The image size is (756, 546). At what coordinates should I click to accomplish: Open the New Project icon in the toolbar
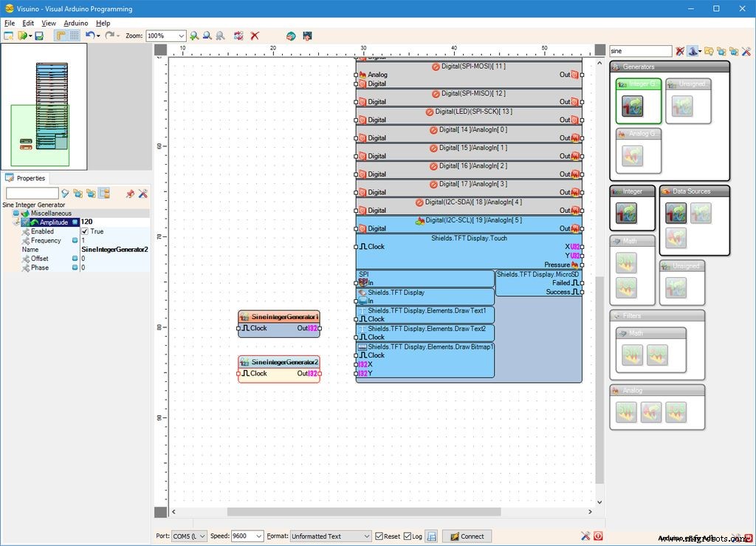(x=7, y=35)
